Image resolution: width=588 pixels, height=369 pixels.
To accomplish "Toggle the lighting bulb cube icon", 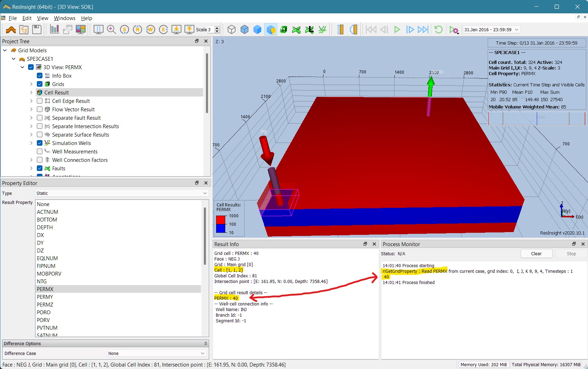I will [x=270, y=30].
